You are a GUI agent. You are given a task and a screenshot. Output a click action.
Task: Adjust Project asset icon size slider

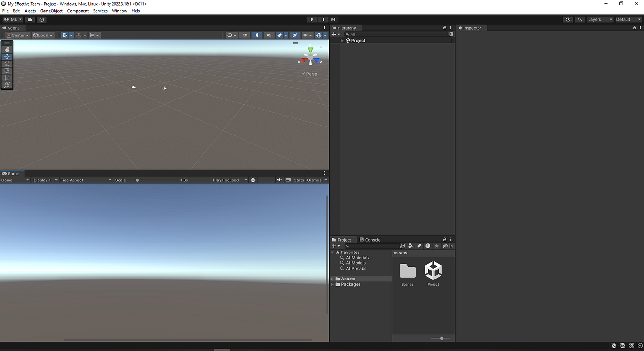tap(441, 338)
